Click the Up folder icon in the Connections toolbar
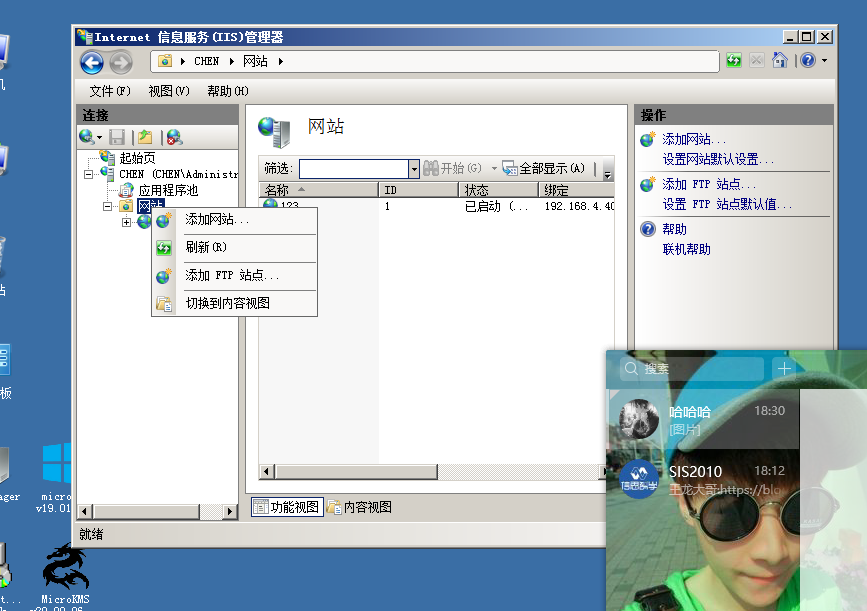Image resolution: width=867 pixels, height=611 pixels. [145, 137]
